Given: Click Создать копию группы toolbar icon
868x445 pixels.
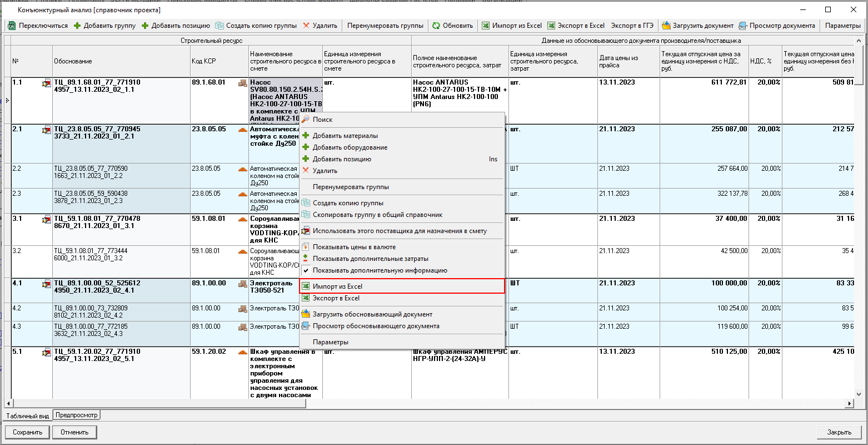Looking at the screenshot, I should coord(220,26).
